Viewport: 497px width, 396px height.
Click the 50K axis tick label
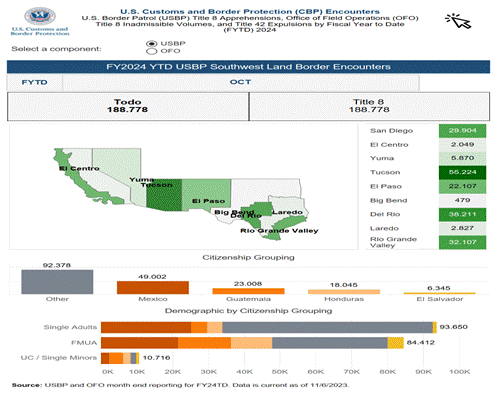[x=280, y=371]
